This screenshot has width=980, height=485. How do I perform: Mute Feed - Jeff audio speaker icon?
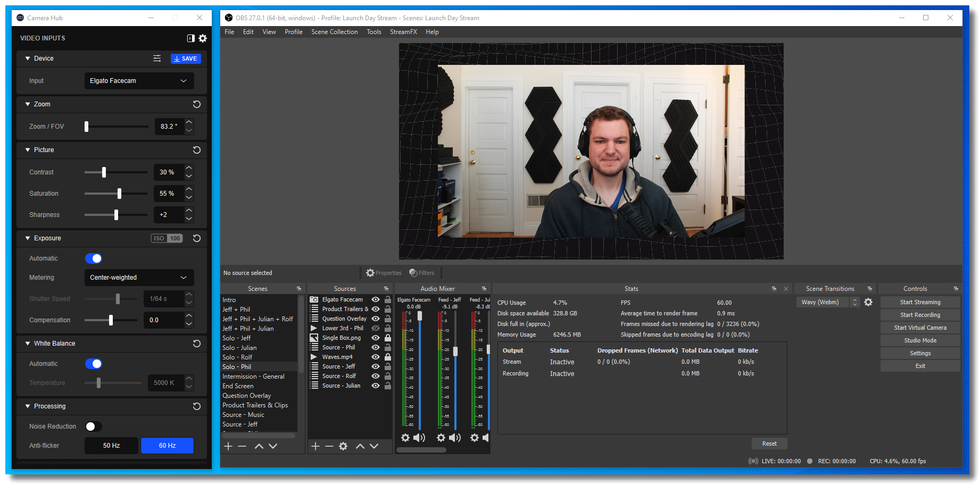click(455, 438)
